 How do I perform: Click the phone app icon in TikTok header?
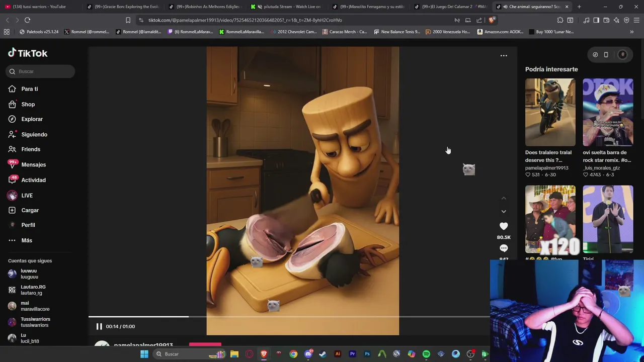click(x=606, y=55)
